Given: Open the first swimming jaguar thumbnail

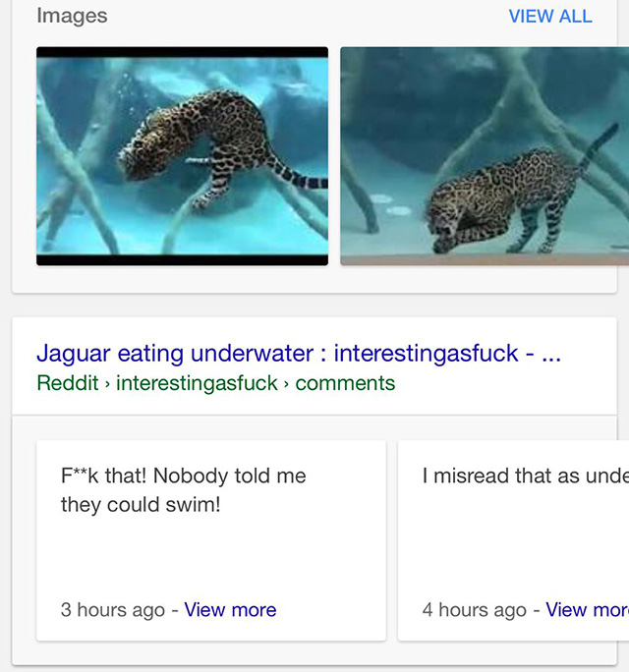Looking at the screenshot, I should tap(182, 156).
